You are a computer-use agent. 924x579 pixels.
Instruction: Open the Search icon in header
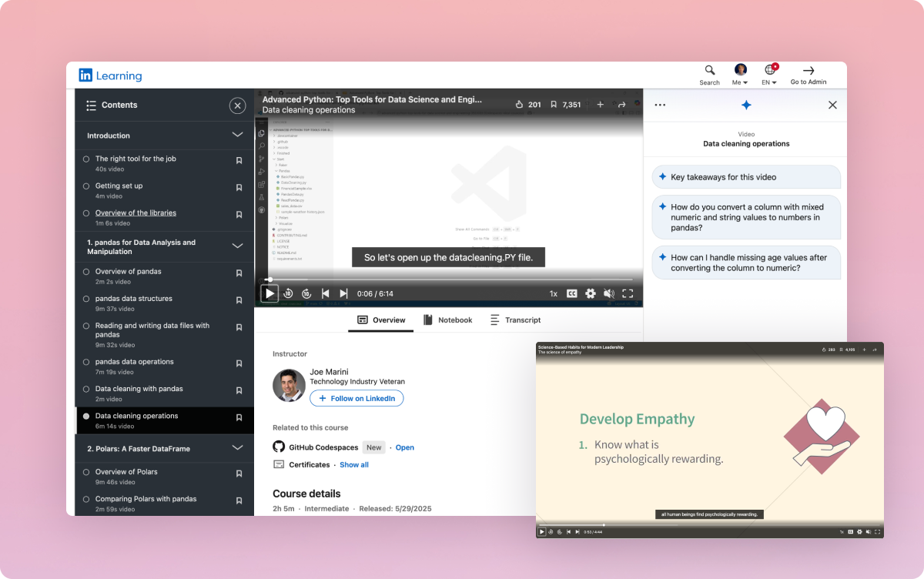pos(710,75)
